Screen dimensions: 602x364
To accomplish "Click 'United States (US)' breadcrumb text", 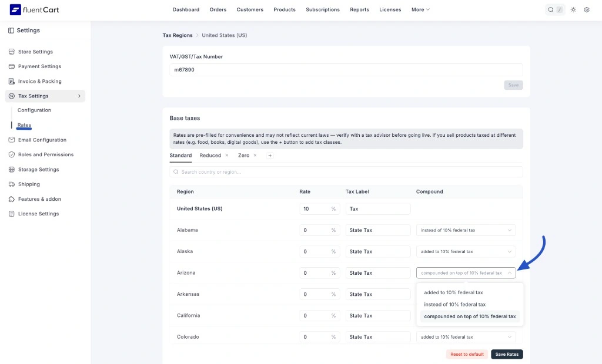I will pyautogui.click(x=224, y=35).
